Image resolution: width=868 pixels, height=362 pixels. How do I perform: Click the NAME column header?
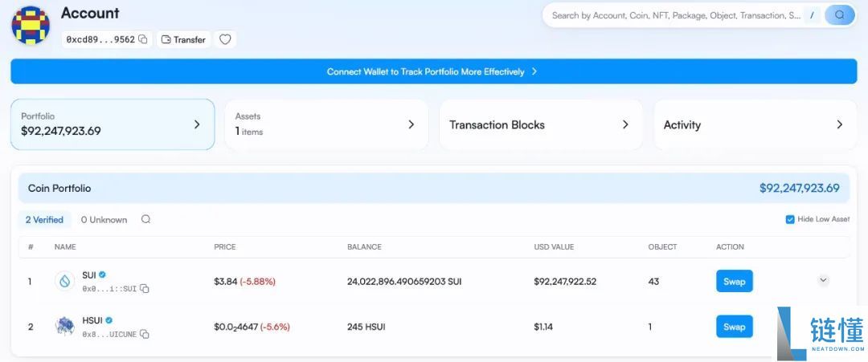tap(65, 247)
